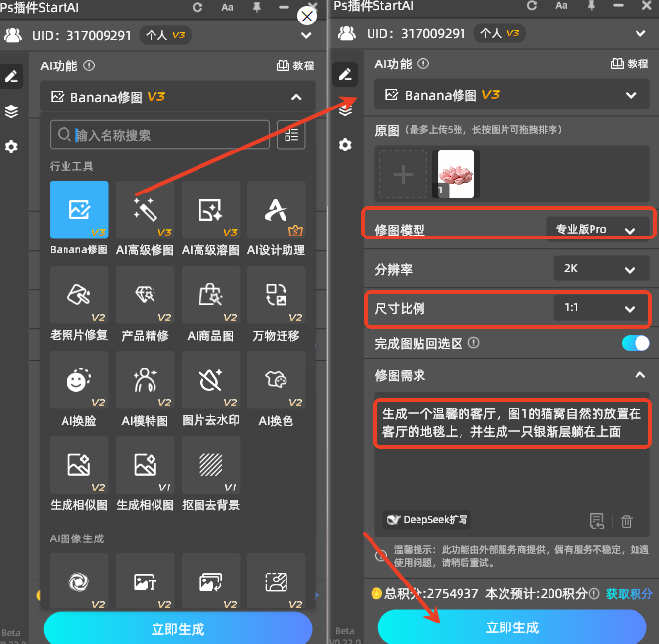
Task: Expand the Banana修图 dropdown in right panel
Action: (x=631, y=95)
